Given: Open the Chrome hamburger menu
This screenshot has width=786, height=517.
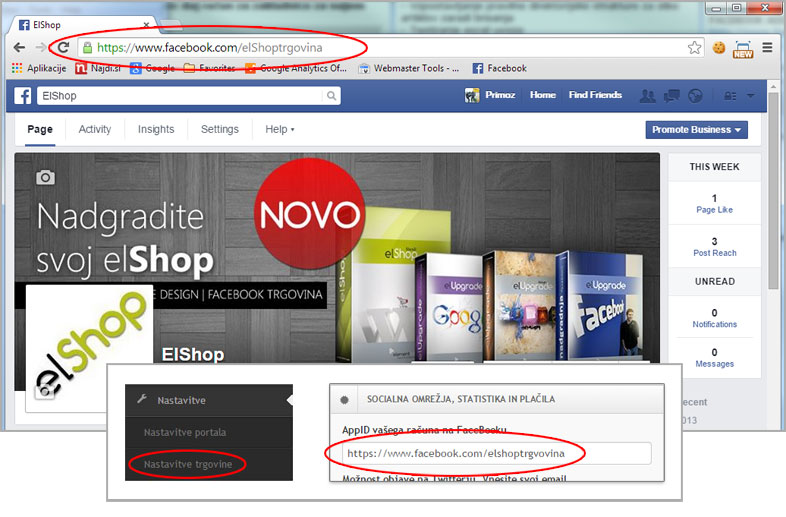Looking at the screenshot, I should tap(767, 48).
